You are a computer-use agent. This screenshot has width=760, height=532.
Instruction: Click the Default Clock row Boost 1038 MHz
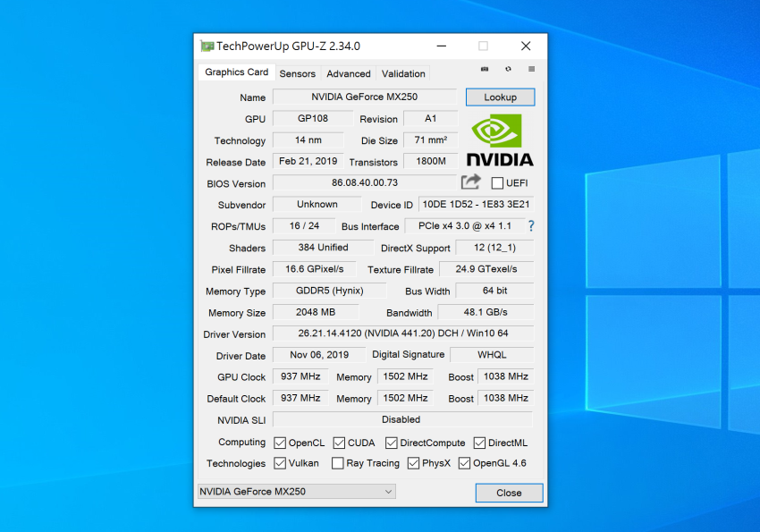(x=506, y=398)
